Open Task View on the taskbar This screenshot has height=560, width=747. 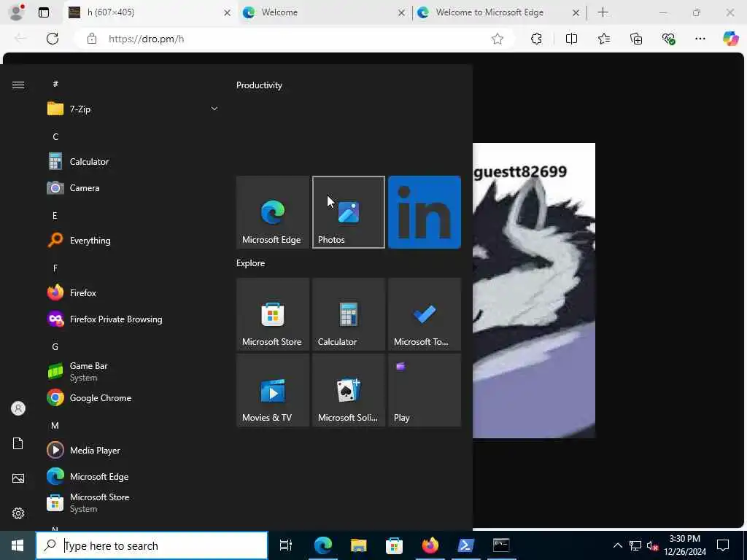pos(286,545)
